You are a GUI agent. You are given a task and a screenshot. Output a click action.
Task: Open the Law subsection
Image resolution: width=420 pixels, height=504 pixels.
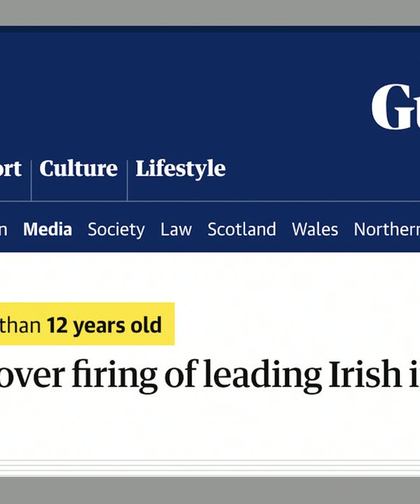[x=176, y=229]
